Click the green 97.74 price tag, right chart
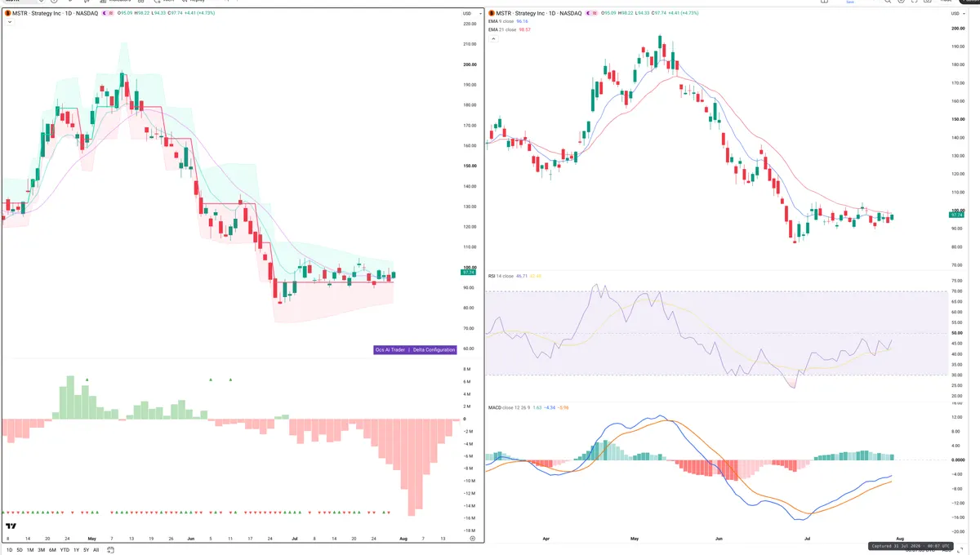The width and height of the screenshot is (980, 555). tap(956, 216)
